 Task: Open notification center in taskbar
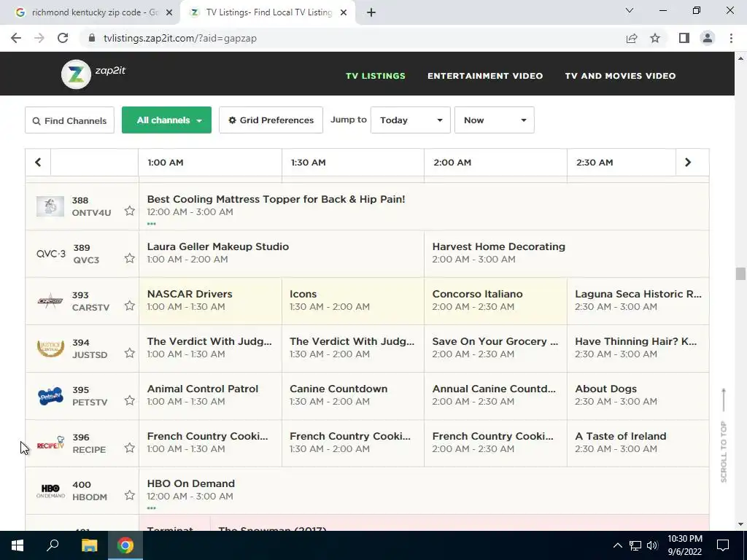coord(723,545)
